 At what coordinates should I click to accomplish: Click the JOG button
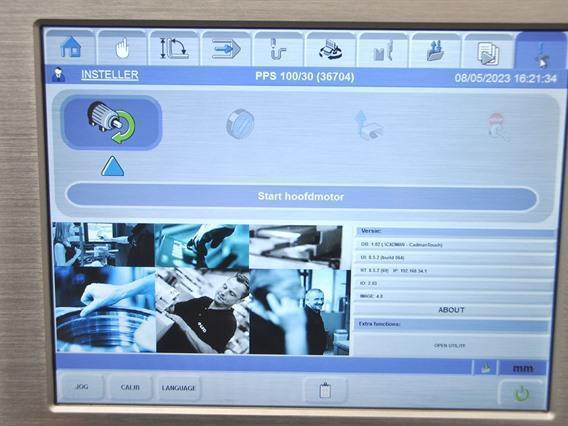[x=82, y=387]
